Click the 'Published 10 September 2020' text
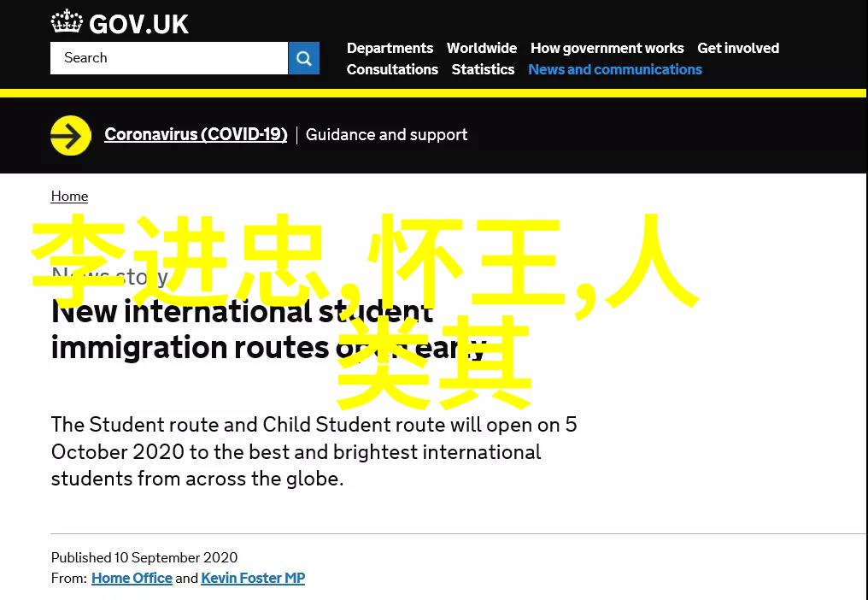Image resolution: width=868 pixels, height=600 pixels. [144, 557]
